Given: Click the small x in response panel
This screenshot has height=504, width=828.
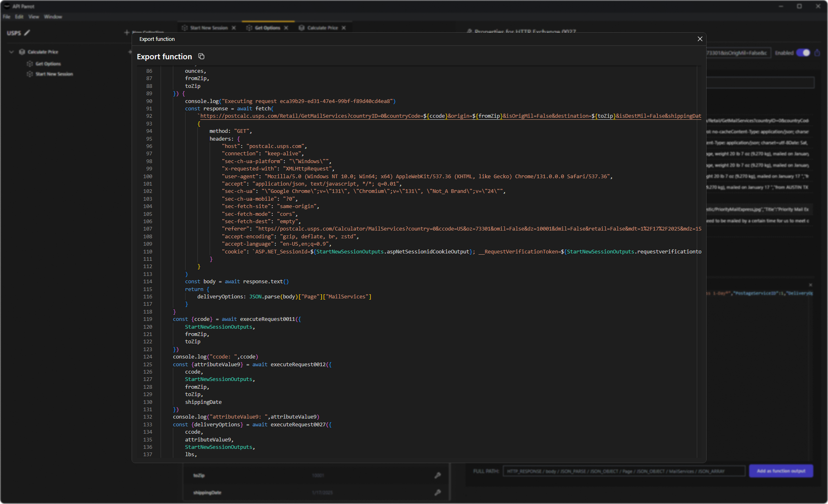Looking at the screenshot, I should (x=810, y=285).
